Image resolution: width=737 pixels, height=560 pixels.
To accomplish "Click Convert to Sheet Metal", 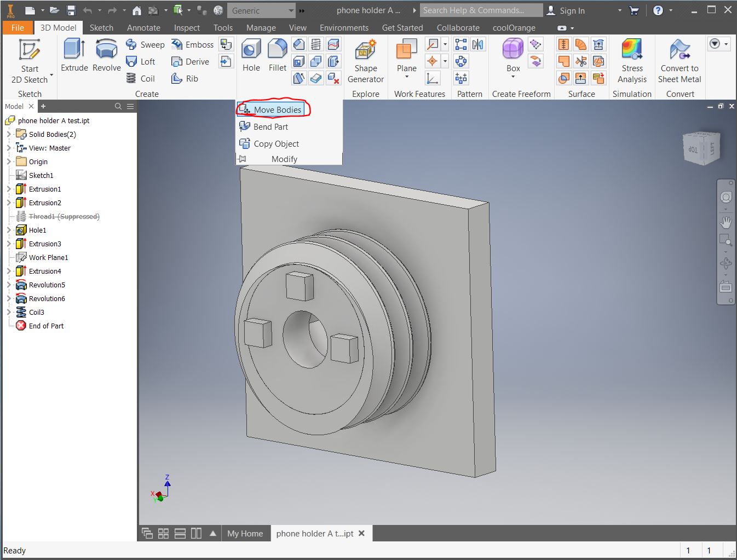I will [680, 61].
